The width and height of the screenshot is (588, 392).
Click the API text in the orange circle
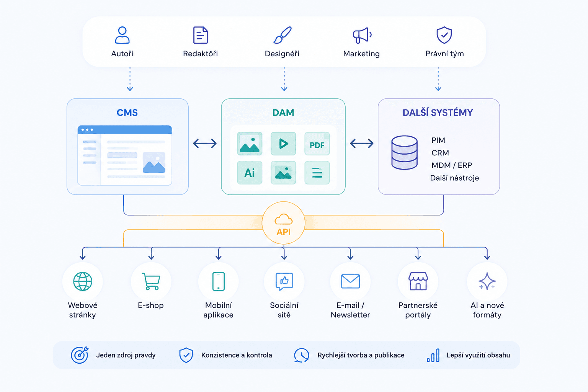coord(284,232)
